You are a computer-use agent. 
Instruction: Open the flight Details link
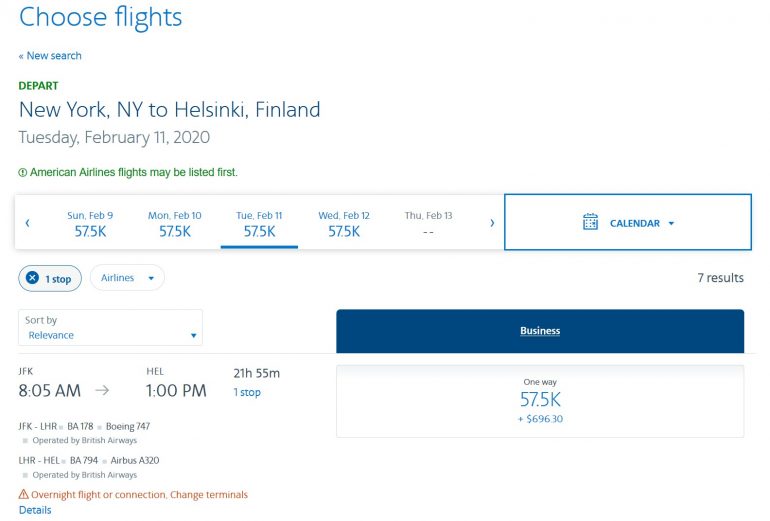click(35, 510)
